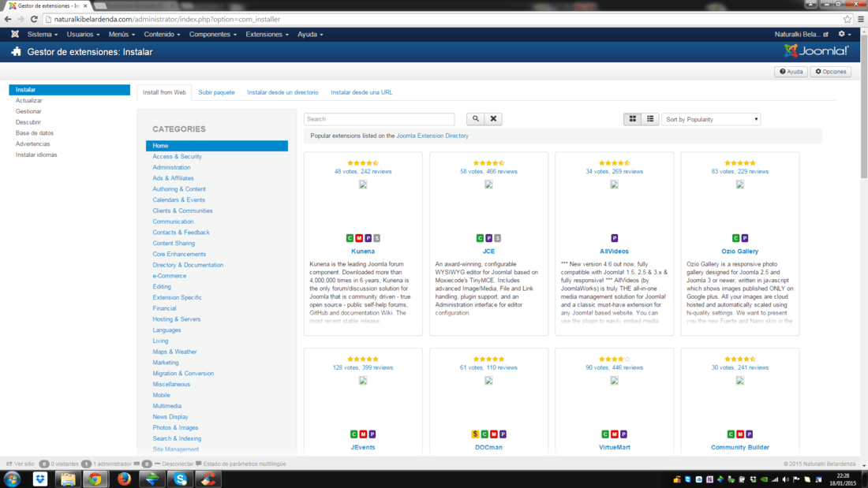Click the green C badge on Ozio Gallery card
Image resolution: width=868 pixels, height=488 pixels.
[x=735, y=238]
